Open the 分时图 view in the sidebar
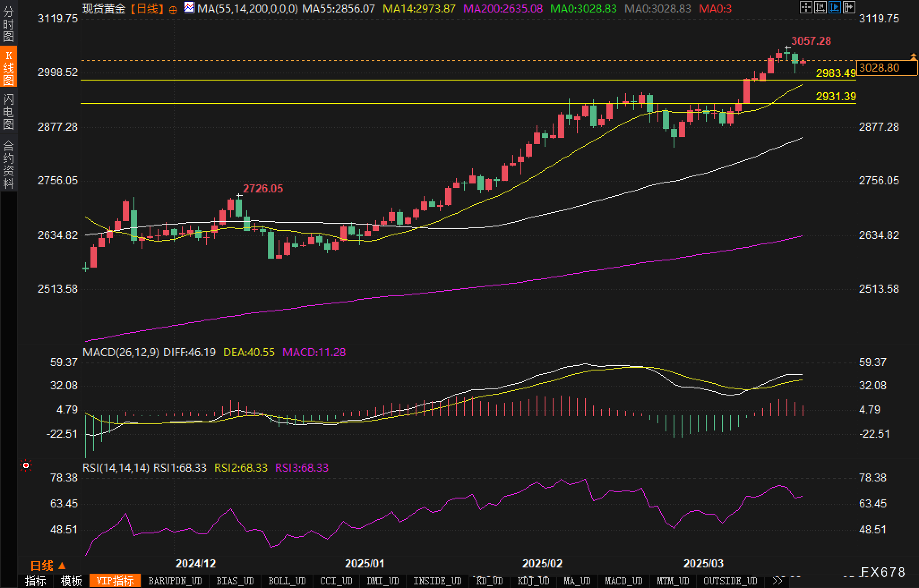Viewport: 919px width, 588px height. [x=9, y=23]
